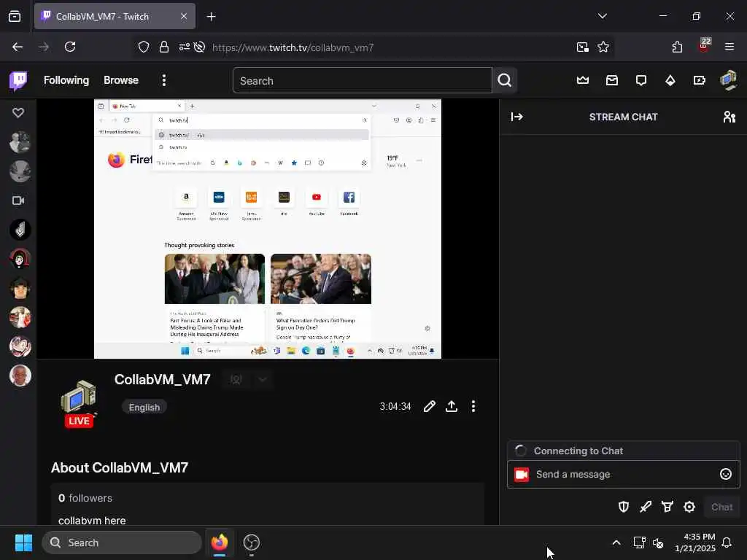Click the sword mod view icon
The width and height of the screenshot is (747, 560).
point(646,507)
